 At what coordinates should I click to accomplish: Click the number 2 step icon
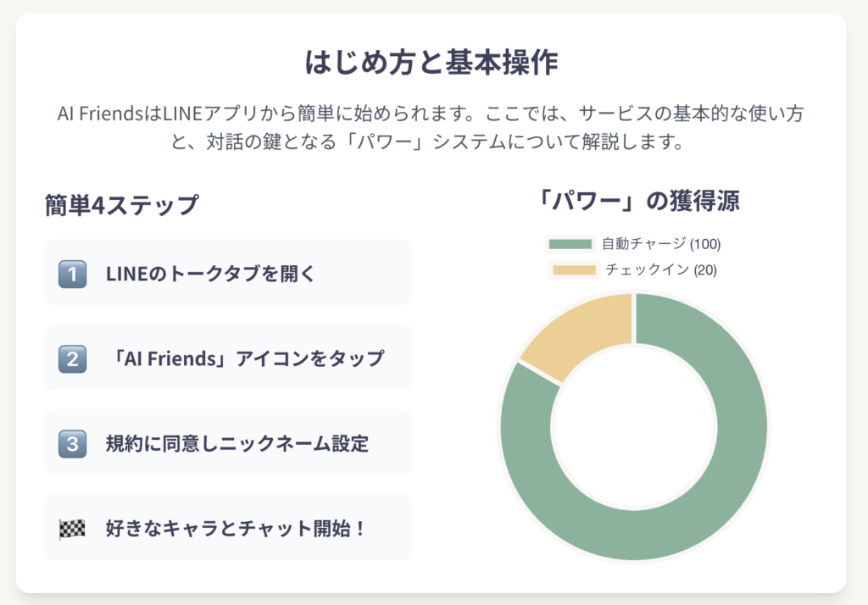point(73,358)
